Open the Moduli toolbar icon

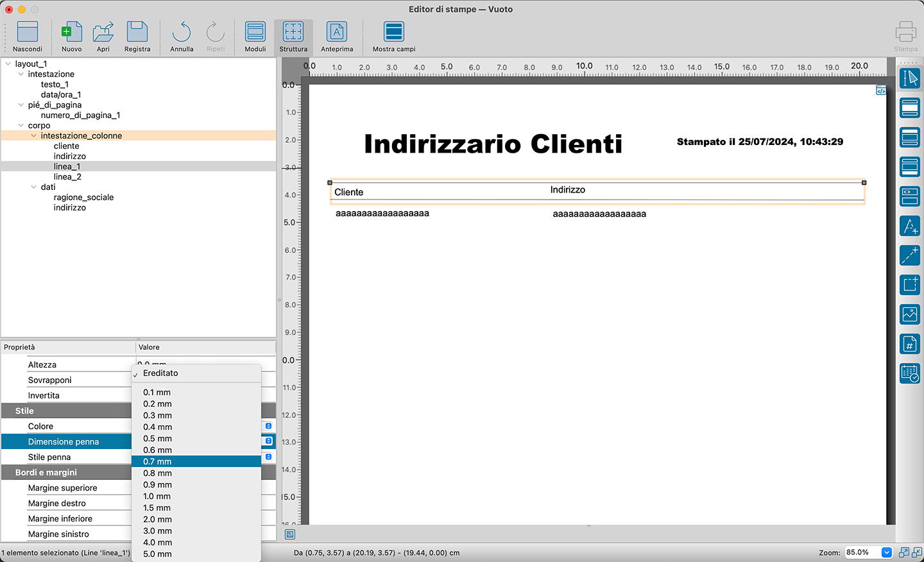pyautogui.click(x=255, y=37)
